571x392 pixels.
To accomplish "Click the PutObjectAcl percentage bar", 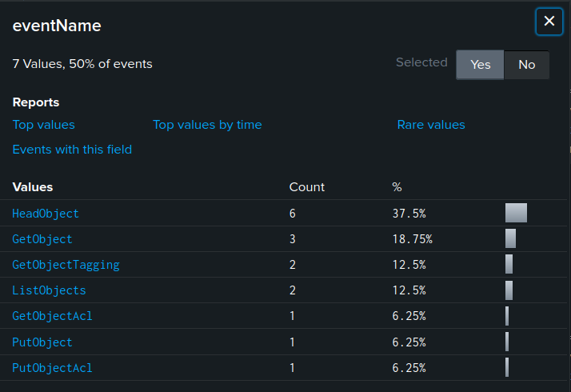I will (507, 368).
